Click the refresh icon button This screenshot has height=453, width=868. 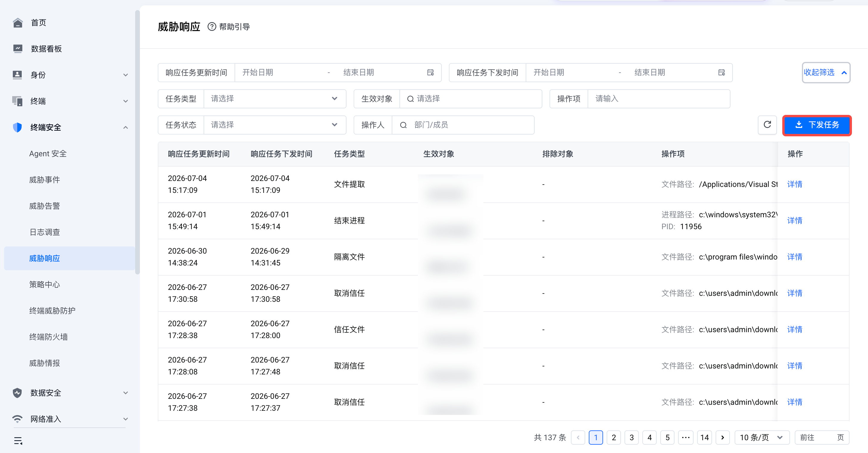767,125
